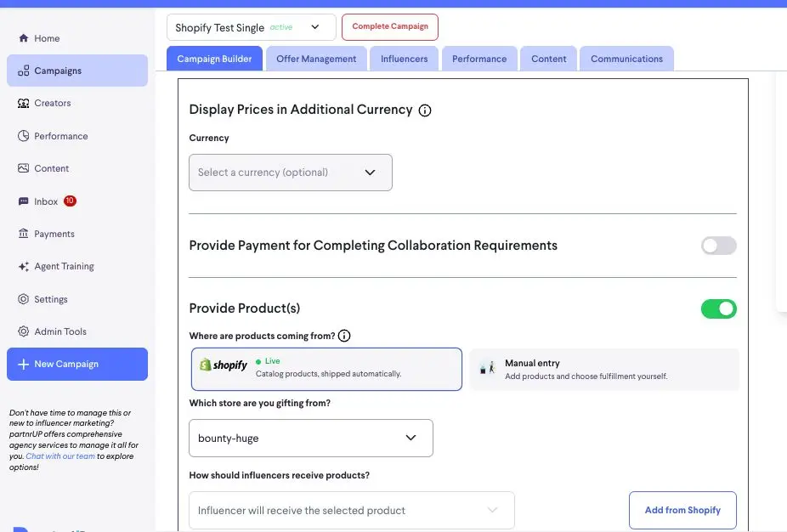Go to Payments in the sidebar
Image resolution: width=787 pixels, height=532 pixels.
[77, 234]
